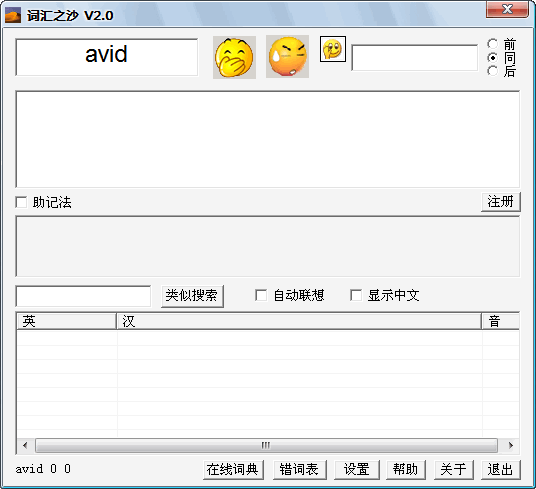This screenshot has height=489, width=536.
Task: Click the 音 column header
Action: point(500,321)
